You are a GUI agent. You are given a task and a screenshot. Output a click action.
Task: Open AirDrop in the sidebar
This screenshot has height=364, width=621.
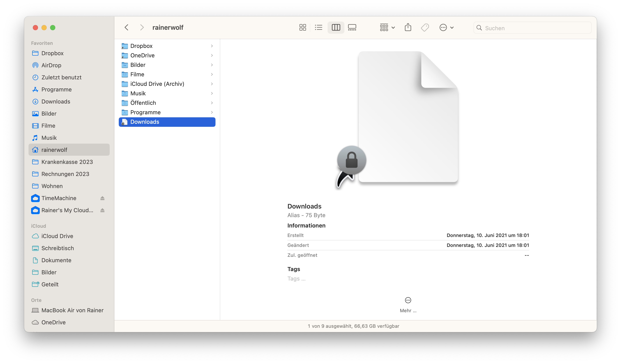tap(51, 65)
